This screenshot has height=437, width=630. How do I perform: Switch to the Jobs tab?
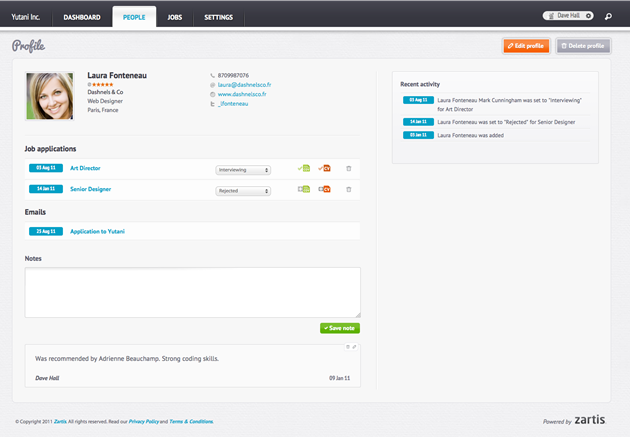coord(175,18)
